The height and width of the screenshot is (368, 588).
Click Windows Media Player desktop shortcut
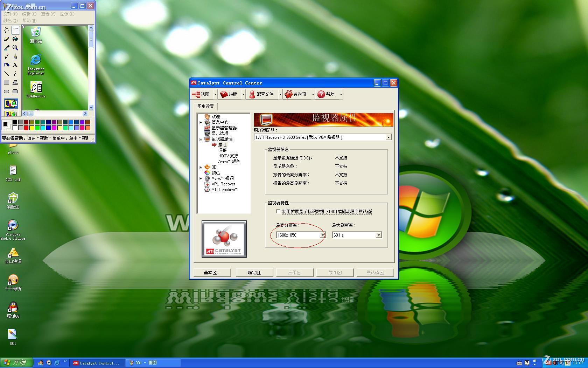13,230
